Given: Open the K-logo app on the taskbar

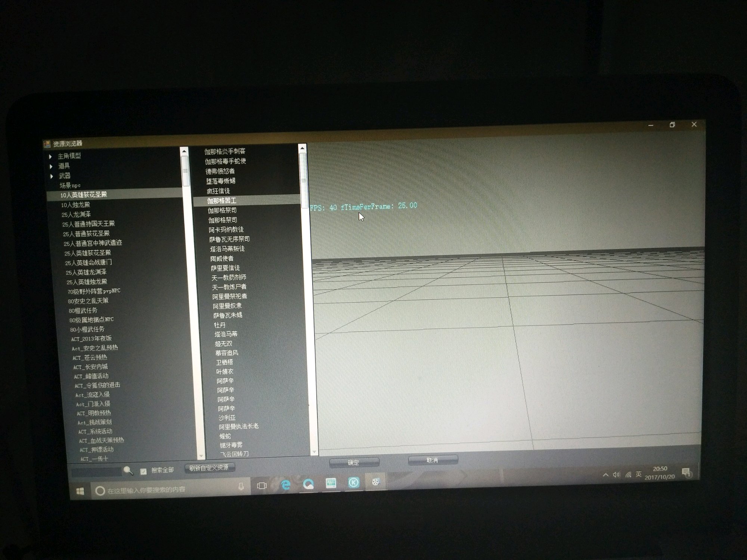Looking at the screenshot, I should (353, 482).
